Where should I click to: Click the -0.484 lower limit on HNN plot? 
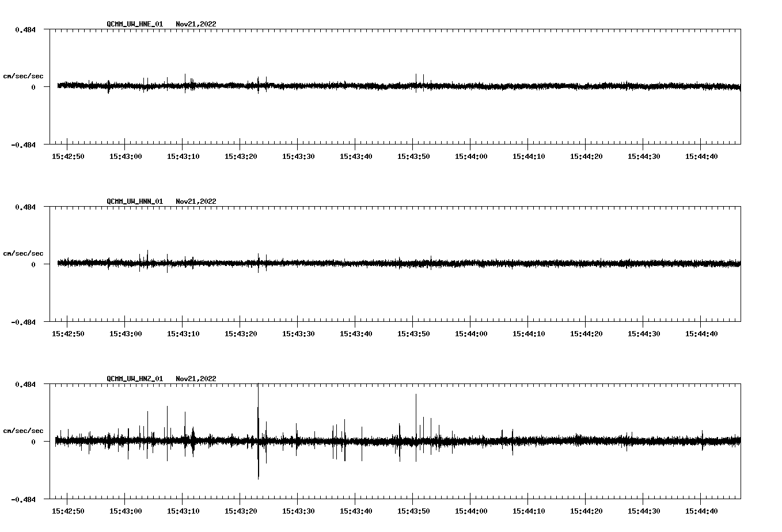tap(23, 322)
